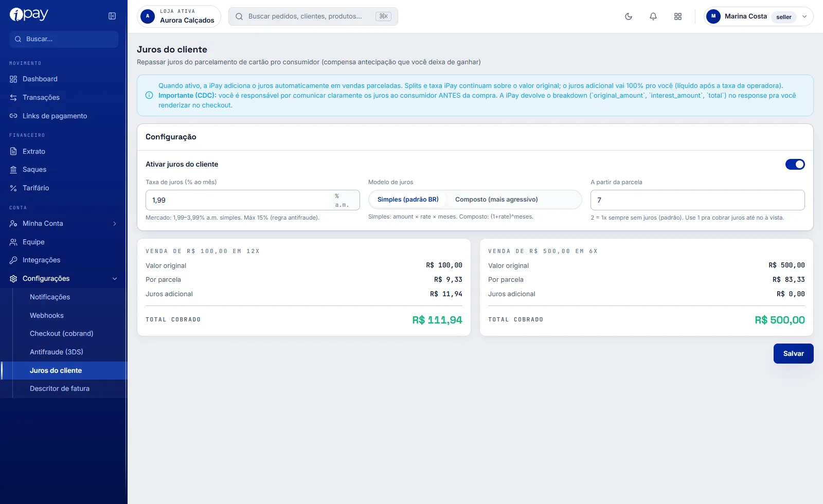Viewport: 823px width, 504px height.
Task: Click the Configurações gear icon
Action: (13, 279)
